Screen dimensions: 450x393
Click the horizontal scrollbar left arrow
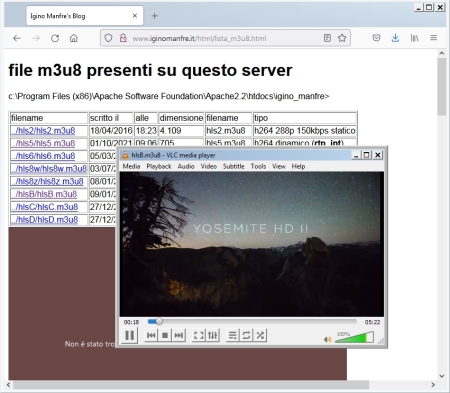(9, 385)
